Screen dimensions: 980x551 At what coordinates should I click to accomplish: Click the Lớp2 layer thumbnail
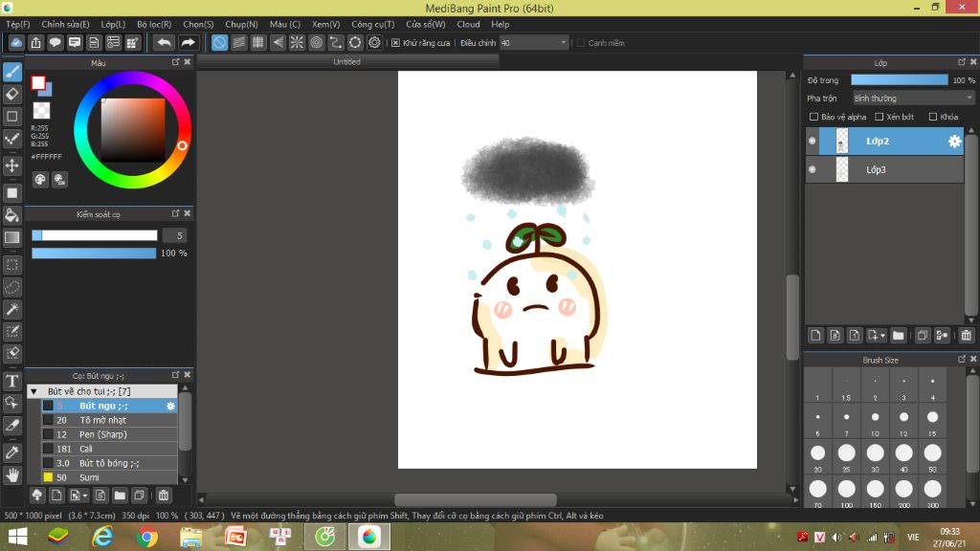tap(842, 142)
